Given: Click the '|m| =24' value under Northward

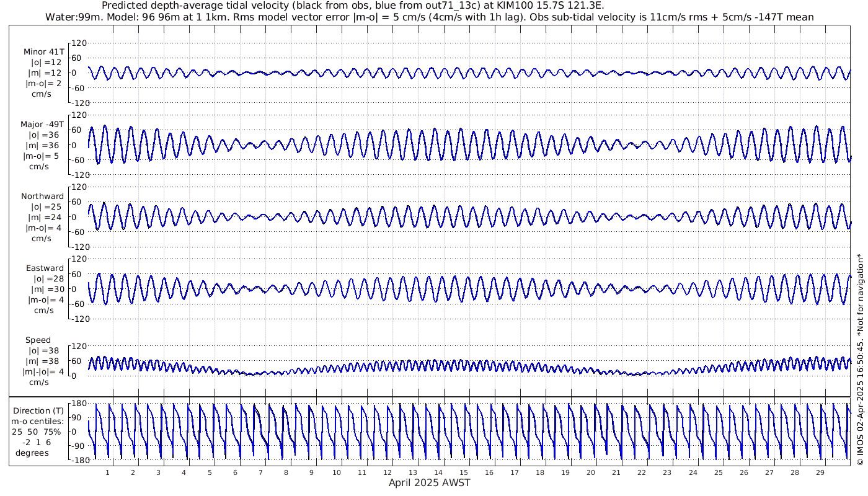Looking at the screenshot, I should tap(46, 217).
